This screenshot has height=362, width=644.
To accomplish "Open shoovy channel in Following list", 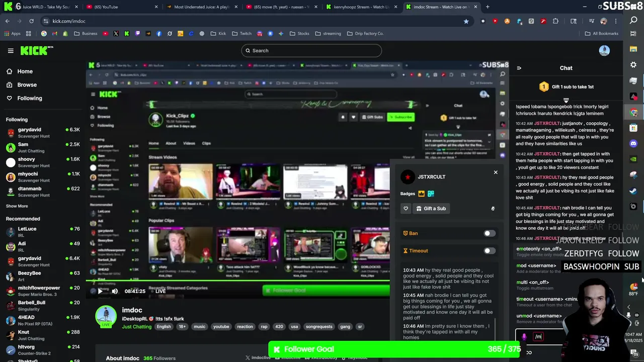I will [43, 162].
